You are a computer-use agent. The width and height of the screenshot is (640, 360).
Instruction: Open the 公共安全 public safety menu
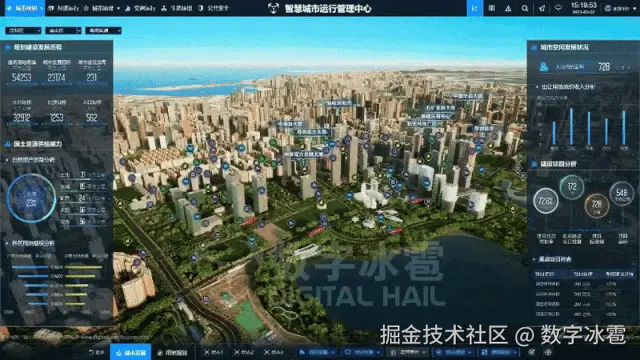tap(213, 8)
